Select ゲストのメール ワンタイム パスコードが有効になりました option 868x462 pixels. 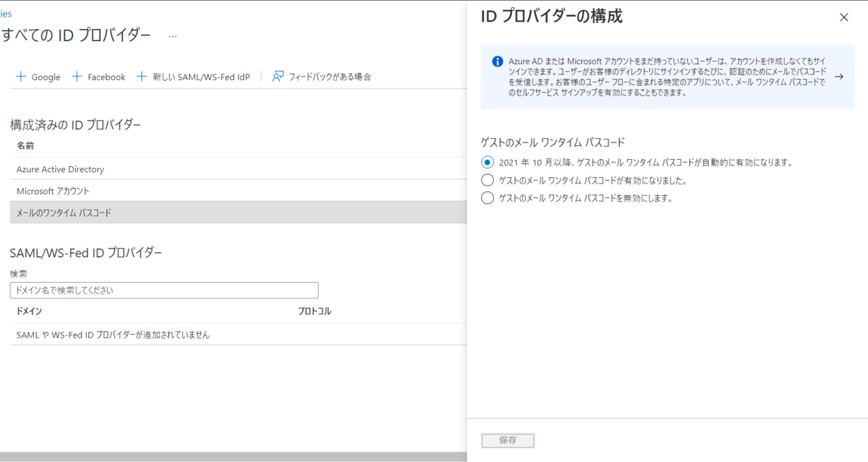click(488, 180)
